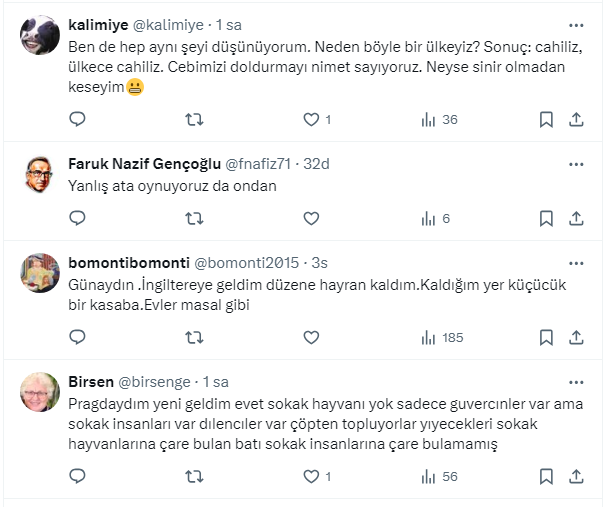612x507 pixels.
Task: Like Faruk Nazif Gençoğlu's tweet
Action: pyautogui.click(x=311, y=218)
